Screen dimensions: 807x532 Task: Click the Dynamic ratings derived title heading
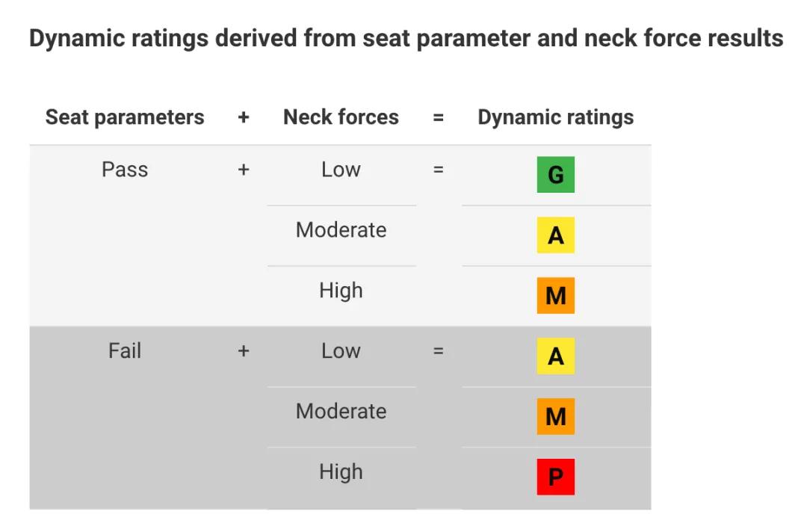pyautogui.click(x=406, y=39)
